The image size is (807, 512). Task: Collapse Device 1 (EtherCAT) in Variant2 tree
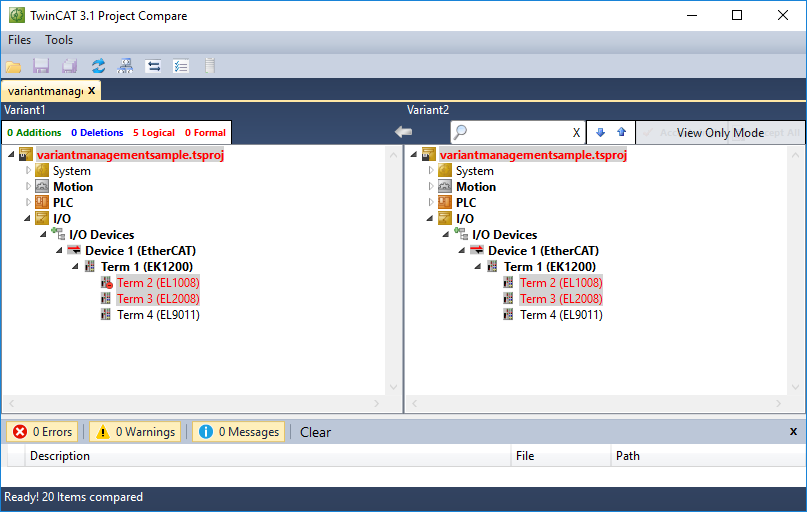tap(462, 251)
